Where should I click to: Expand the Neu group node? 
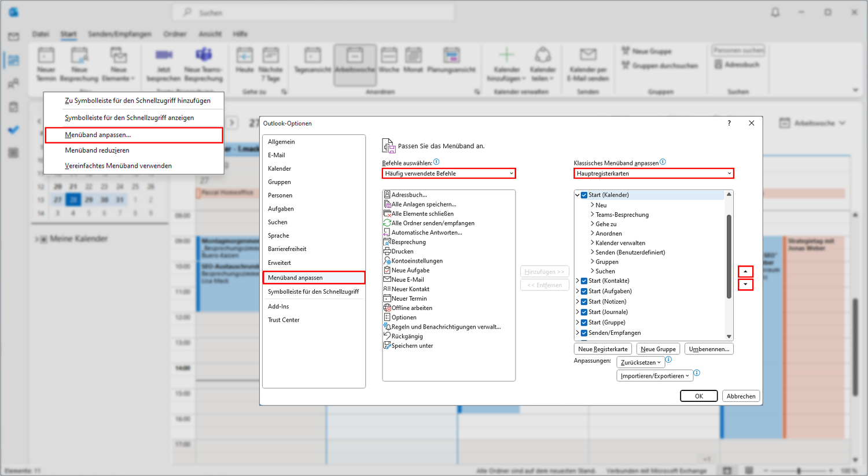click(592, 205)
